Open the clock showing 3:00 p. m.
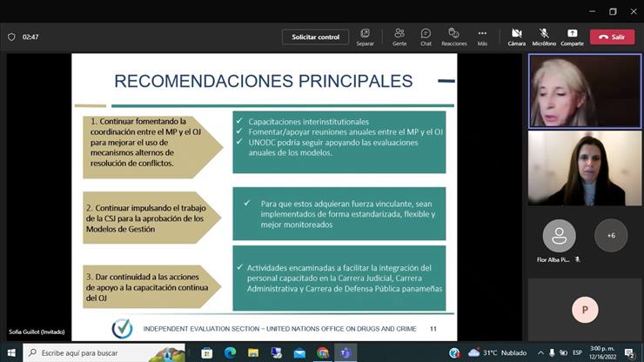Viewport: 644px width, 362px height. [x=602, y=353]
